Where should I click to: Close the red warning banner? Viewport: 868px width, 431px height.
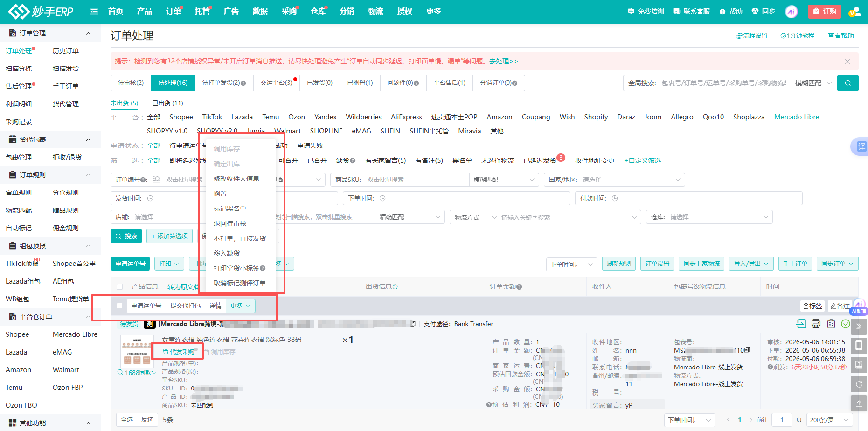pos(847,62)
